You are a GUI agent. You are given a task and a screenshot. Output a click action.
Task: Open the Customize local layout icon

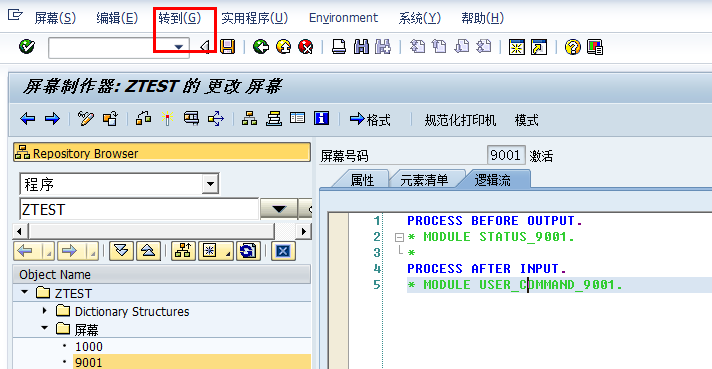tap(594, 47)
